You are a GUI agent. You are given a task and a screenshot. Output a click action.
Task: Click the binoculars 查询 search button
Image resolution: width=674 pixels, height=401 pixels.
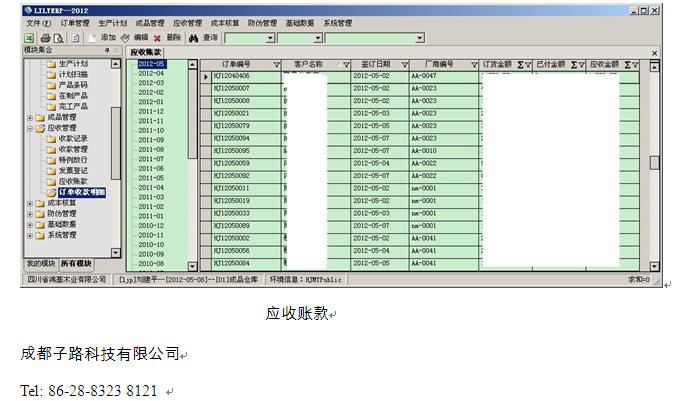click(x=202, y=37)
